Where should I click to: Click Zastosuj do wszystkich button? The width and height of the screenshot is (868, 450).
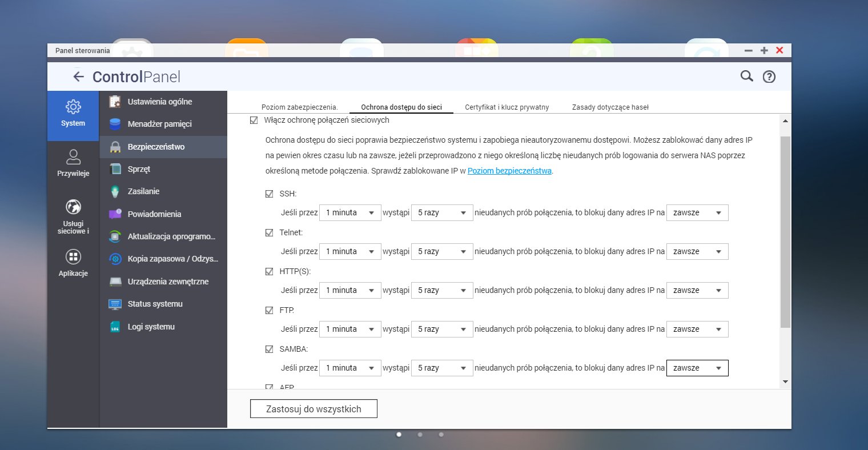click(314, 409)
